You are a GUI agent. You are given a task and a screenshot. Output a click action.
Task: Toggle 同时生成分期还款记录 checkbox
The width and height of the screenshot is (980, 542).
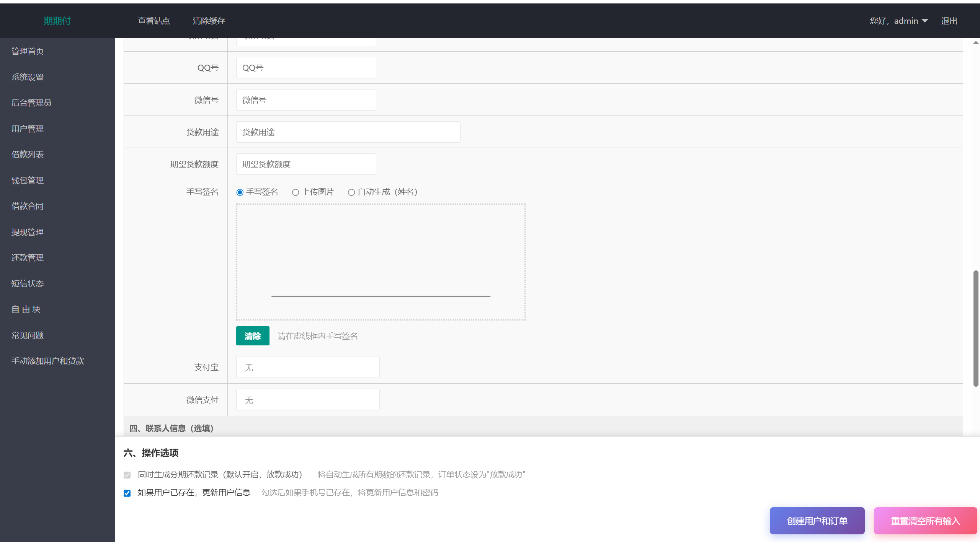pos(127,475)
